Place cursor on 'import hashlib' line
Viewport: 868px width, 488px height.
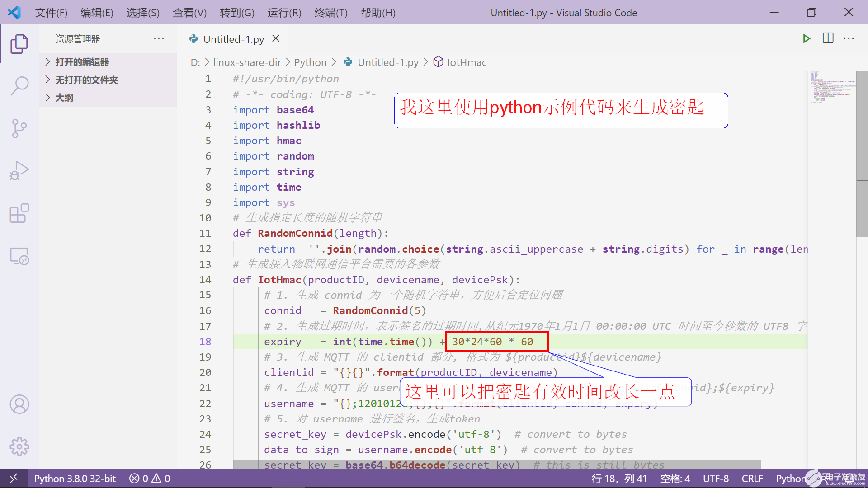click(x=276, y=125)
